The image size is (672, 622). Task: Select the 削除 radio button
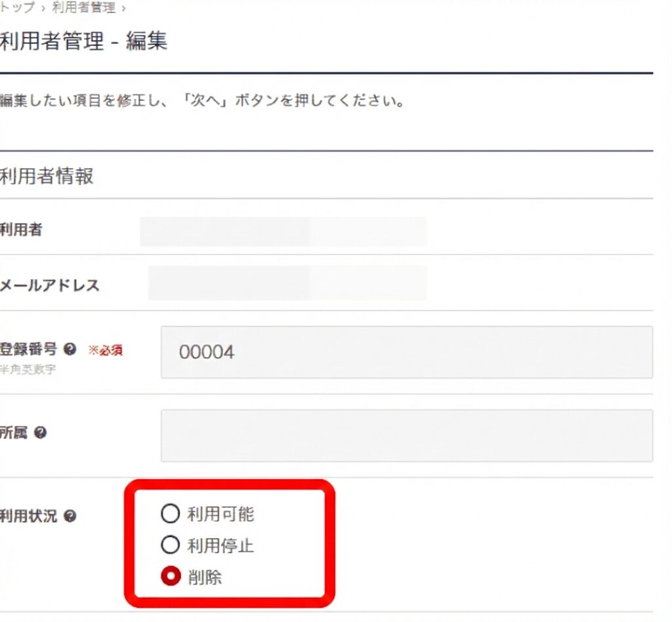pyautogui.click(x=170, y=577)
